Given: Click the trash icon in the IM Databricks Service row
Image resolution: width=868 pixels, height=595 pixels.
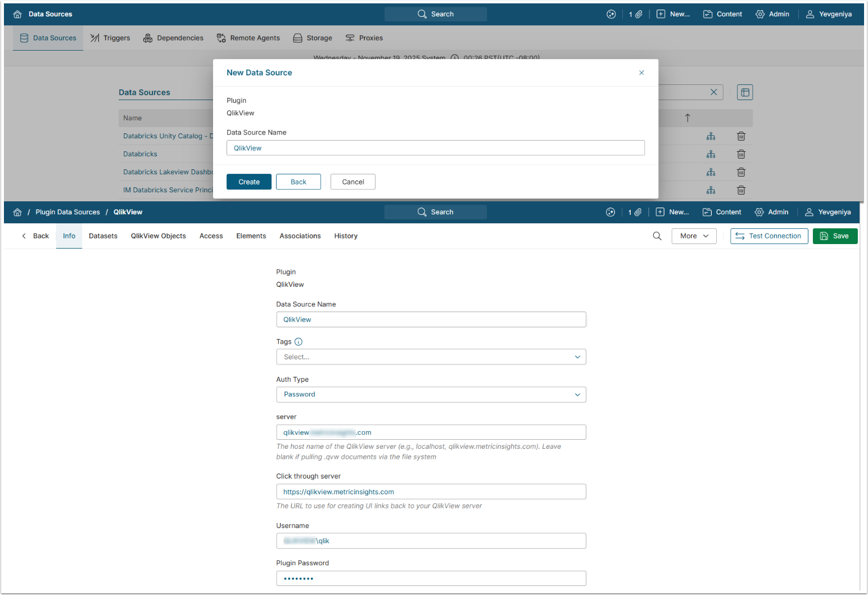Looking at the screenshot, I should point(742,190).
